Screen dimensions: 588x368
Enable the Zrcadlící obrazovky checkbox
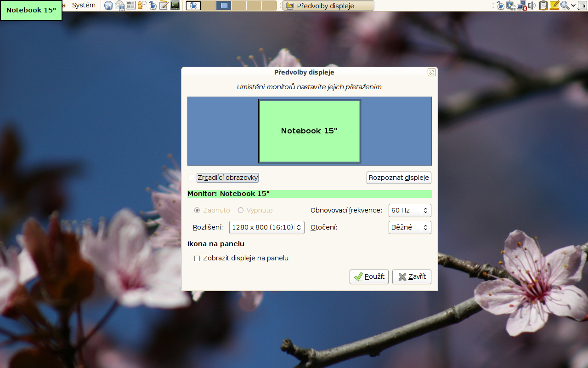coord(192,178)
